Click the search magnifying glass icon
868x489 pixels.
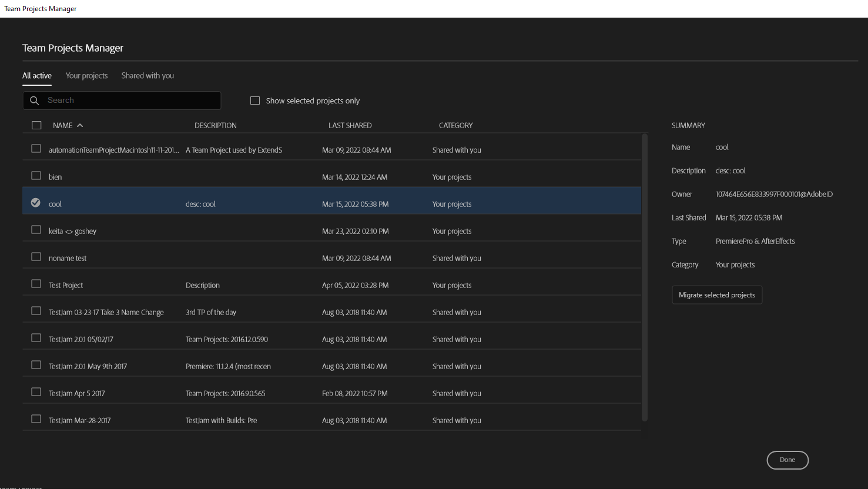click(35, 100)
